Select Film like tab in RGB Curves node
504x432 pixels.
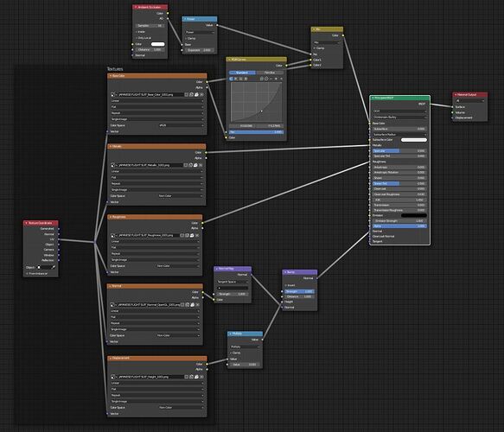(270, 73)
